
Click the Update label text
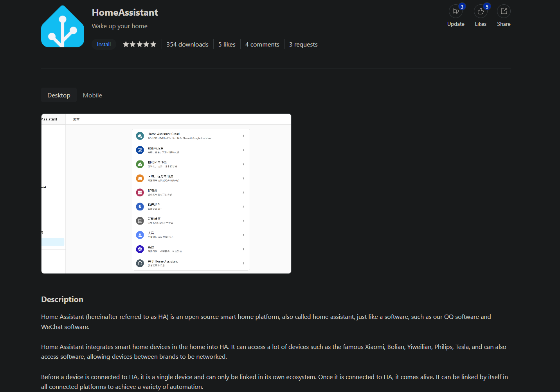(456, 24)
